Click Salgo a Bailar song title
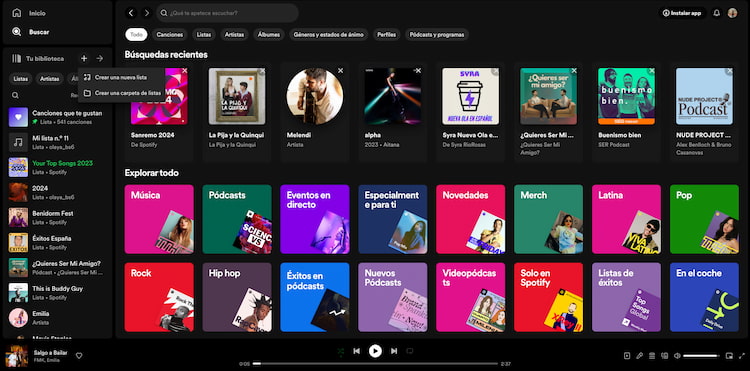 50,353
